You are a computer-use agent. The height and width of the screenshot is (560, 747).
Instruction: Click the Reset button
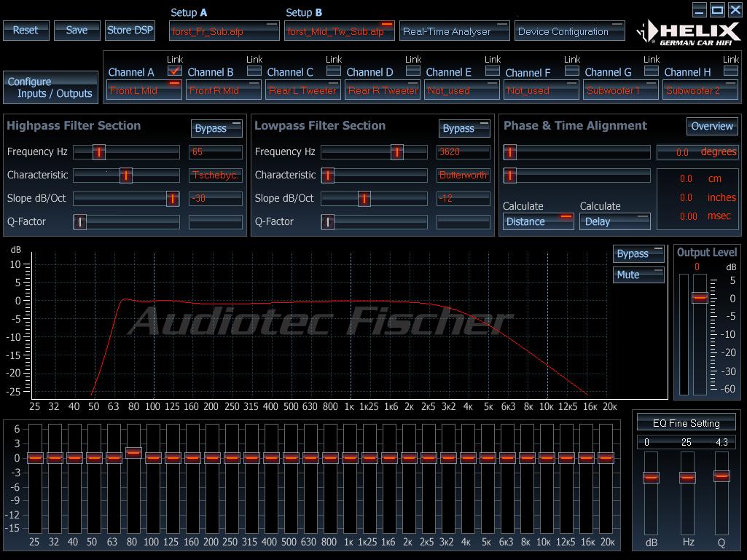coord(26,30)
